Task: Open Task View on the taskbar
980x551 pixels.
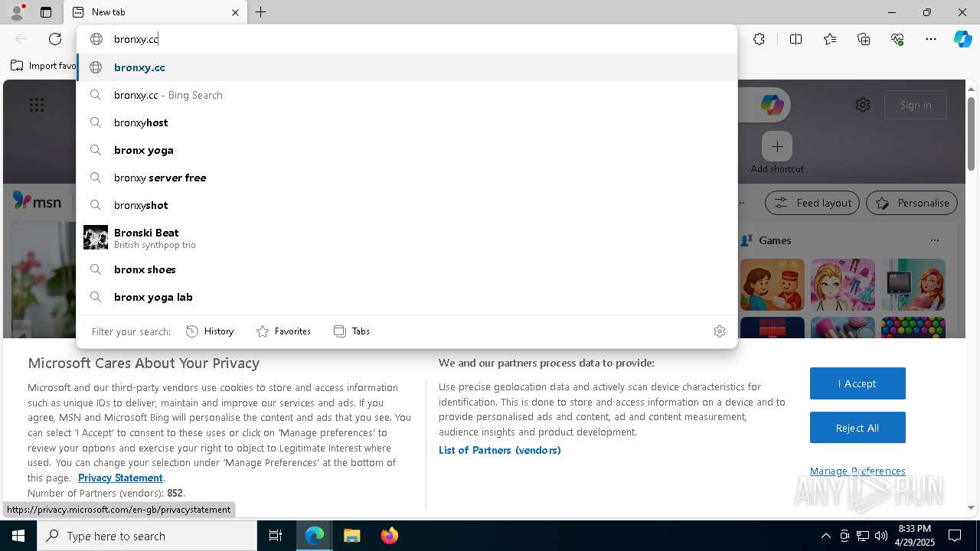Action: click(x=276, y=536)
